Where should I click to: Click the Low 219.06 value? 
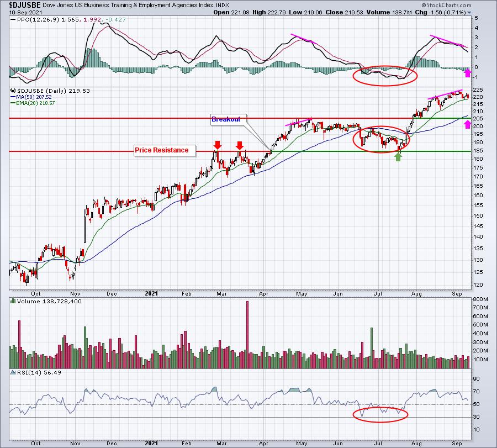[x=305, y=12]
